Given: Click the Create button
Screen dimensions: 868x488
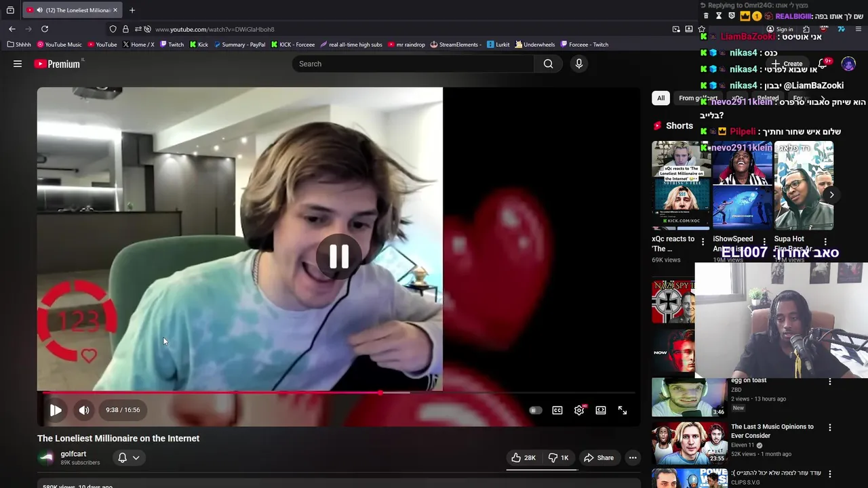Looking at the screenshot, I should click(x=787, y=64).
